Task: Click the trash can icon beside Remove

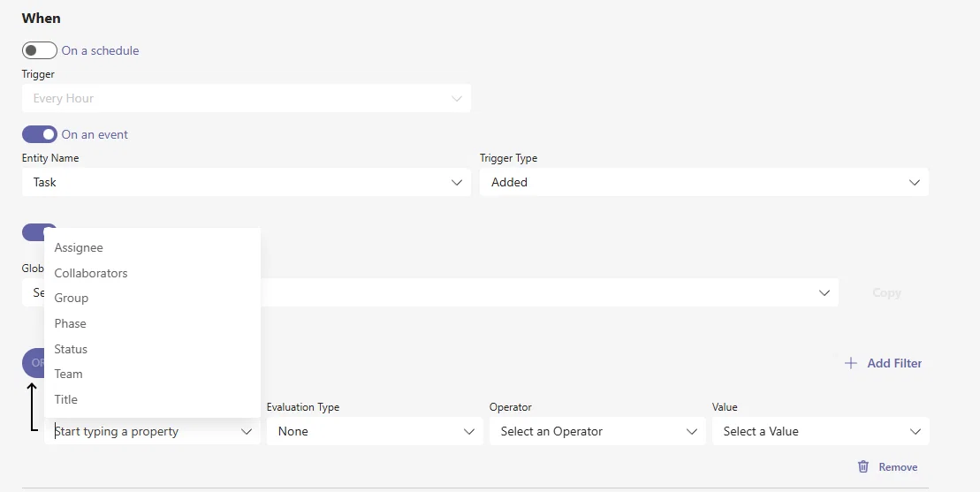Action: click(863, 466)
